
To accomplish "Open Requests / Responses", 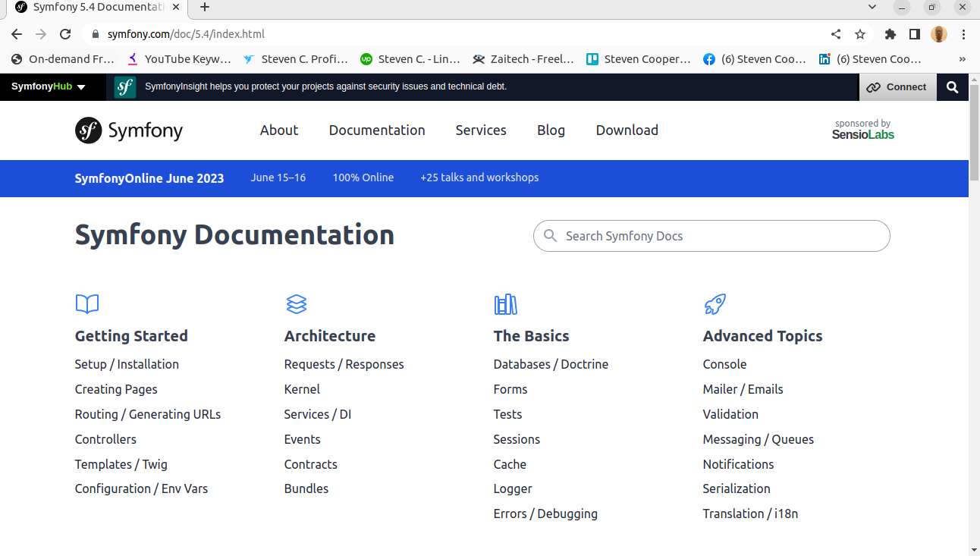I will 344,364.
